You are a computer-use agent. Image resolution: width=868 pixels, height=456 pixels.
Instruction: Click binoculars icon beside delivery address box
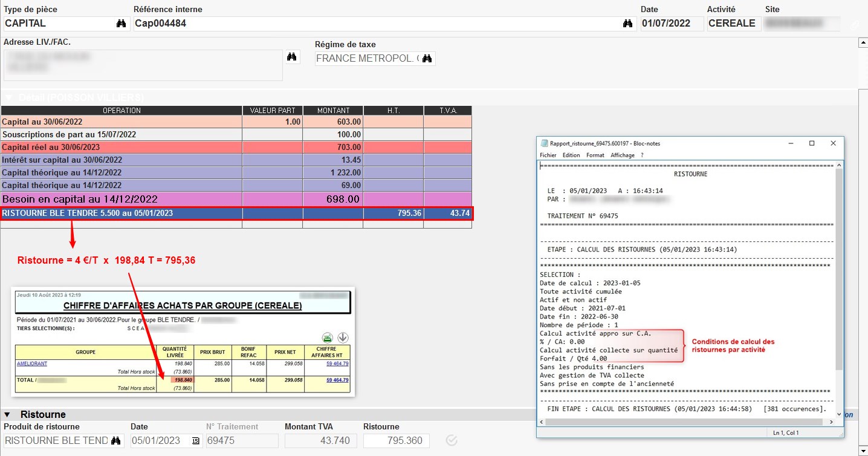coord(292,57)
